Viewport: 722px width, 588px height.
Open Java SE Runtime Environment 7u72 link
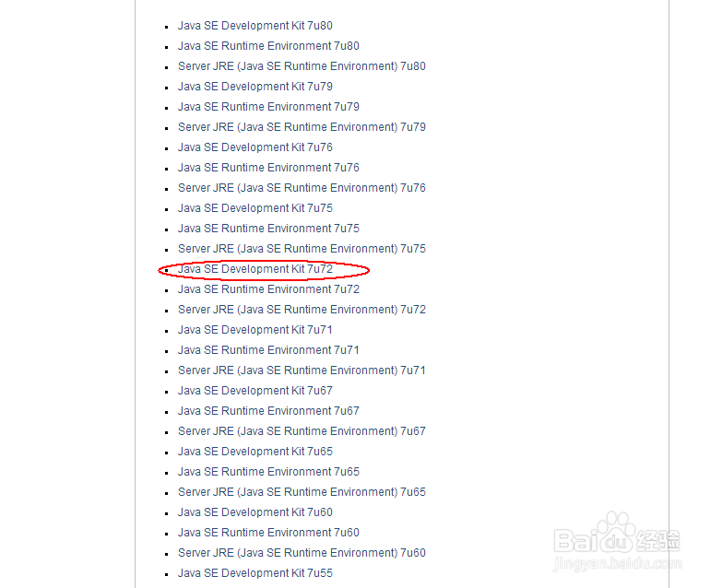[x=268, y=289]
